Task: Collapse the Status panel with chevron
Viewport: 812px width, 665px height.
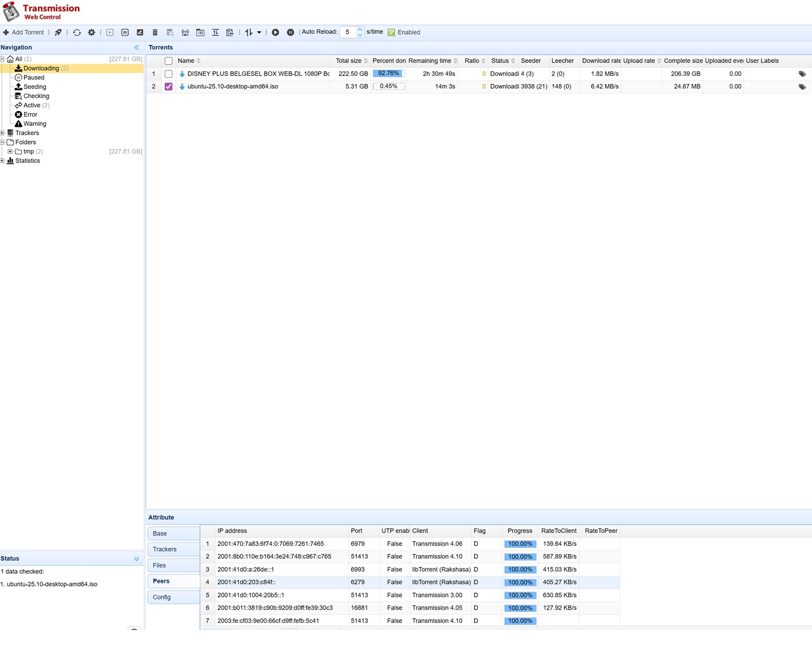Action: (137, 559)
